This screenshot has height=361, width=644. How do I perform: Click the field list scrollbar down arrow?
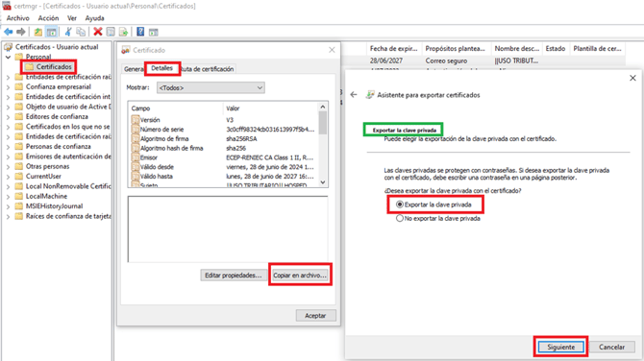click(323, 182)
